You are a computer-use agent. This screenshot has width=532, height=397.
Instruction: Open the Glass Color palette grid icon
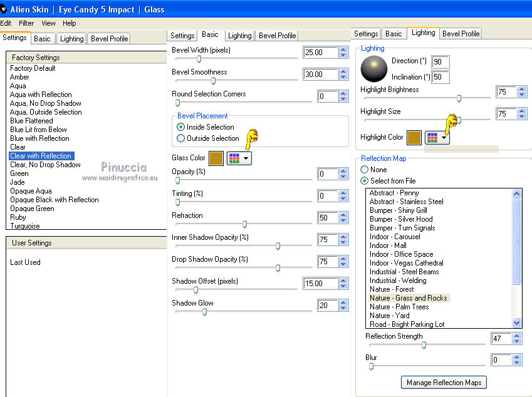click(233, 158)
